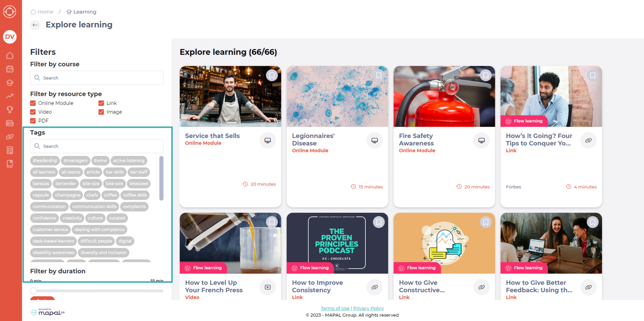Open the calendar icon in the sidebar
The height and width of the screenshot is (321, 644).
point(10,69)
